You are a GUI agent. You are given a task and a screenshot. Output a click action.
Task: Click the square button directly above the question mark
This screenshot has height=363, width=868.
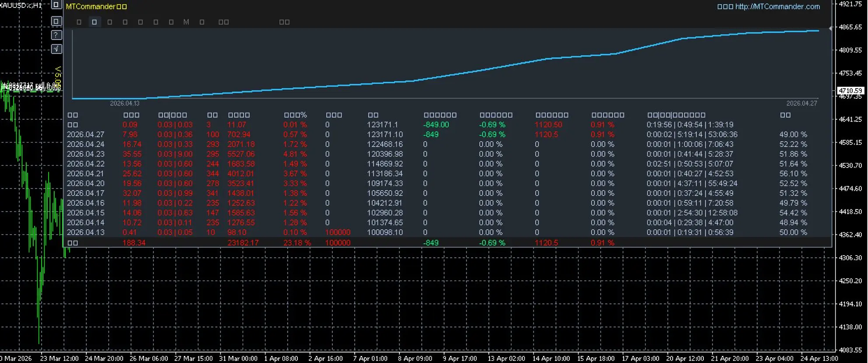[56, 21]
